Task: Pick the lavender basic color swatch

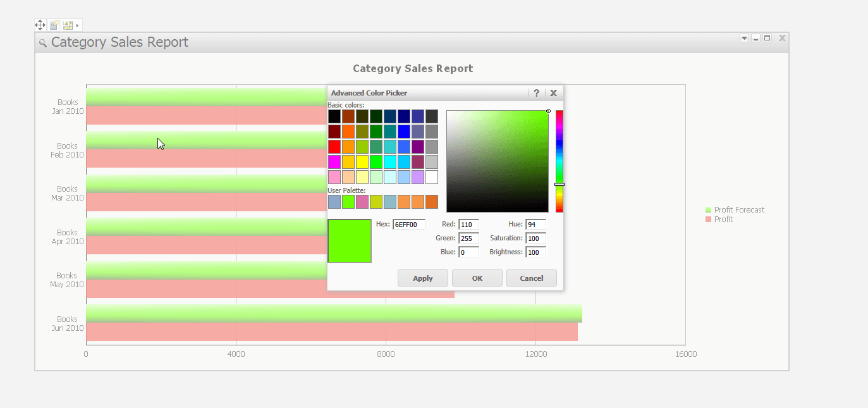Action: click(x=418, y=177)
